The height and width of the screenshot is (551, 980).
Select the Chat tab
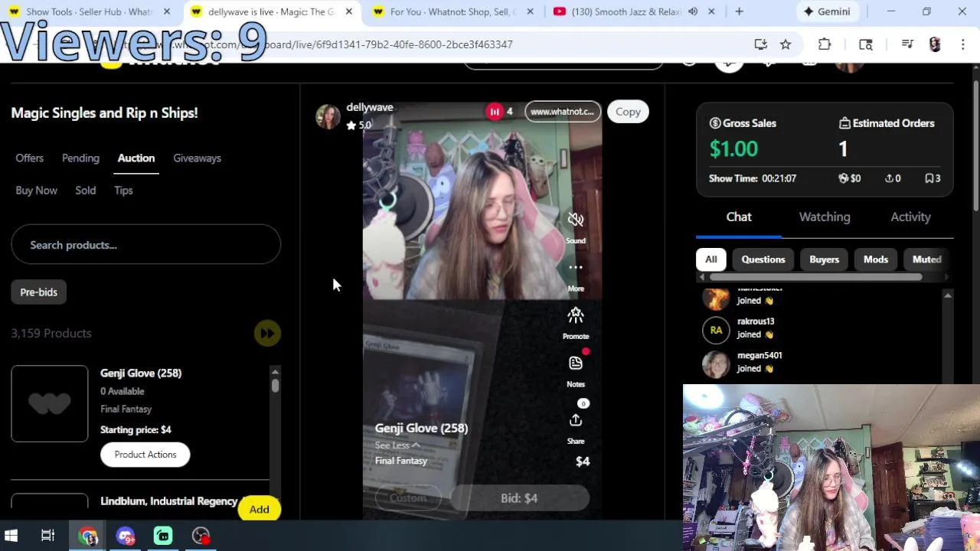pyautogui.click(x=739, y=217)
